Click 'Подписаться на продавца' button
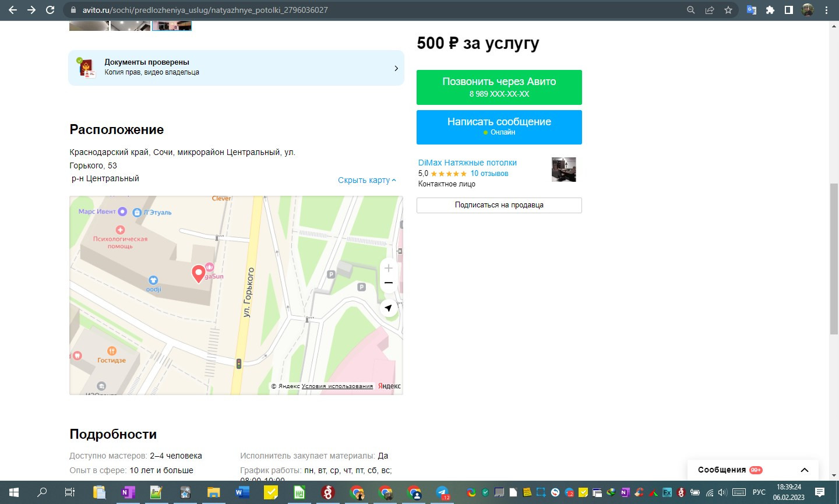 [x=499, y=205]
